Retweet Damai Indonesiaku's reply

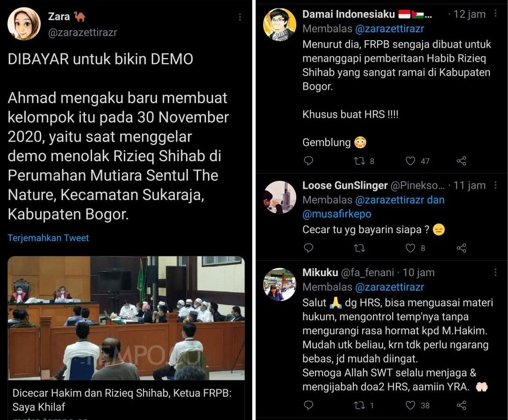pyautogui.click(x=359, y=161)
